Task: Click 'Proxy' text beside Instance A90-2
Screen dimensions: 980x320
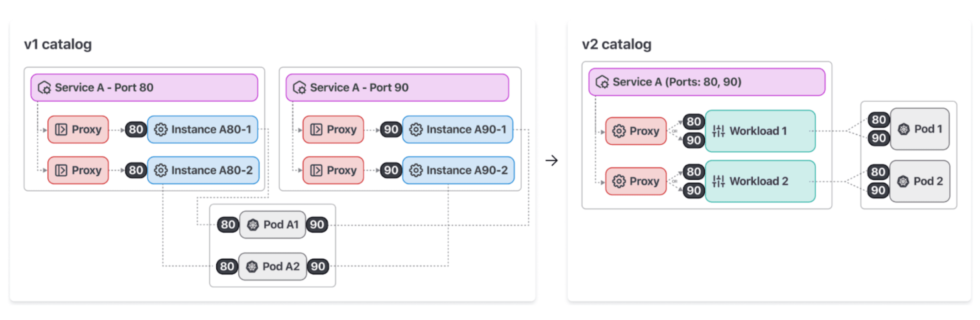Action: [x=342, y=170]
